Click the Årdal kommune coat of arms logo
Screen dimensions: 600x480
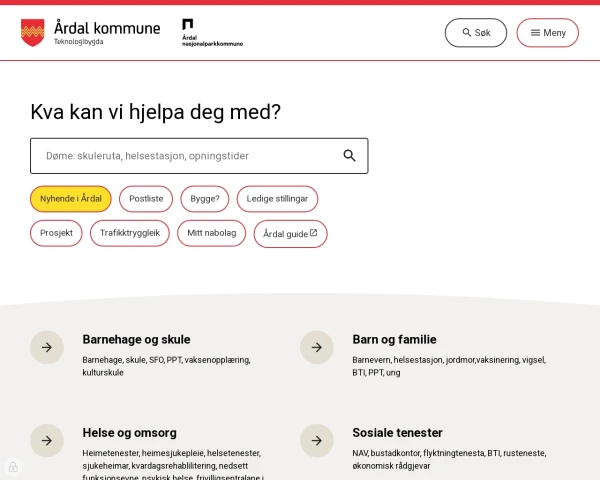(33, 33)
